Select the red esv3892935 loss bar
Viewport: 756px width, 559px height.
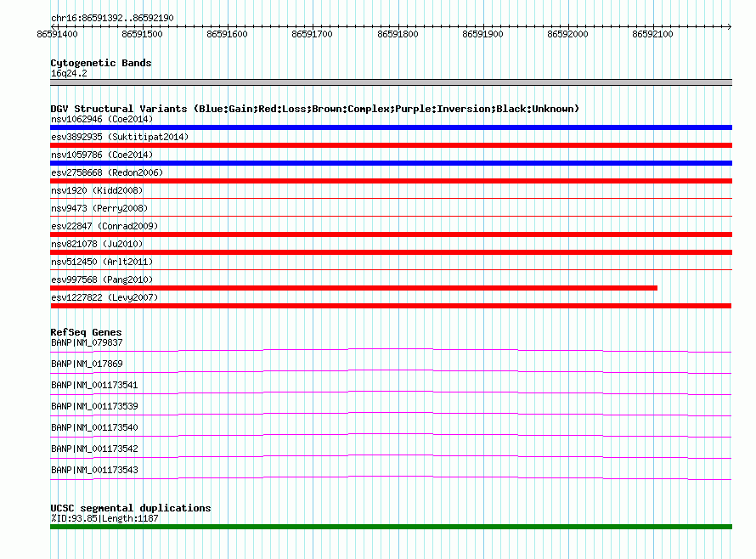[391, 145]
